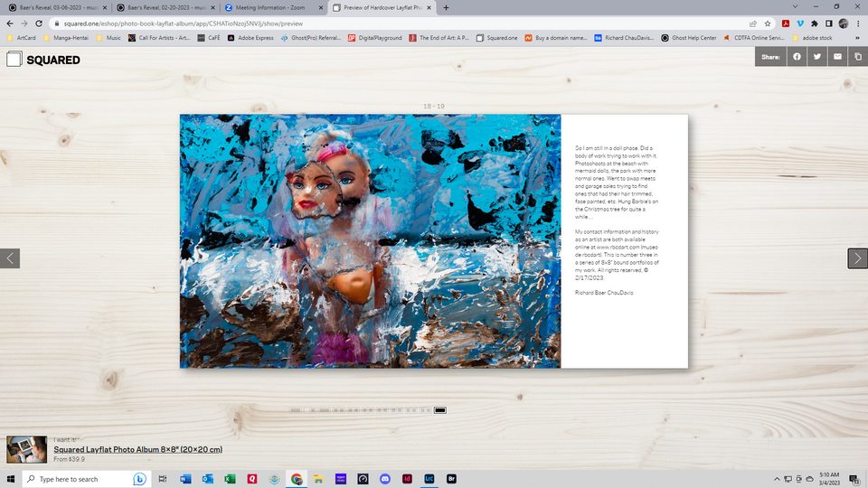Open the Manga-Hentai bookmarks folder
Viewport: 868px width, 488px height.
(66, 38)
